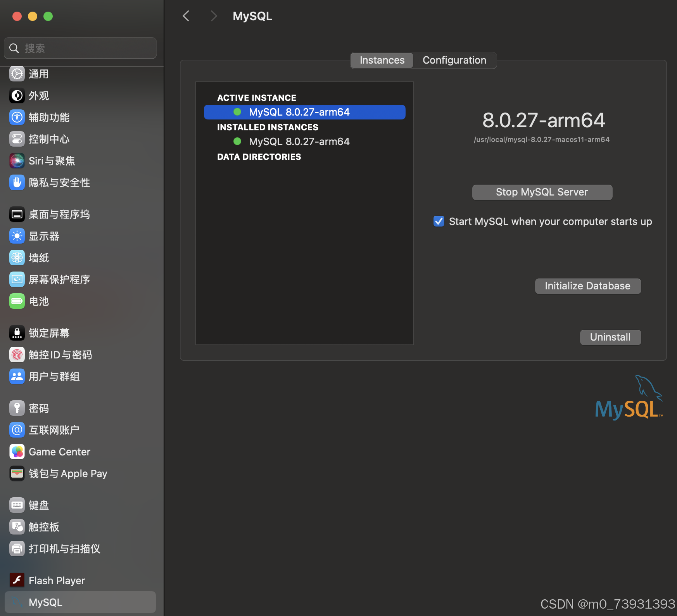Screen dimensions: 677x616
Task: Open 钱包与 Apple Pay settings
Action: (68, 473)
